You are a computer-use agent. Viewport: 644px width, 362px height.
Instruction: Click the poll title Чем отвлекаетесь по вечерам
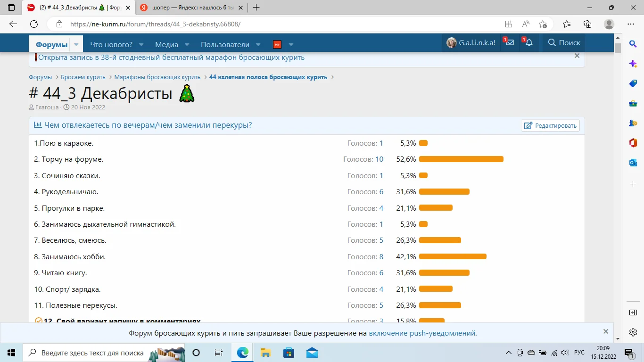(148, 125)
